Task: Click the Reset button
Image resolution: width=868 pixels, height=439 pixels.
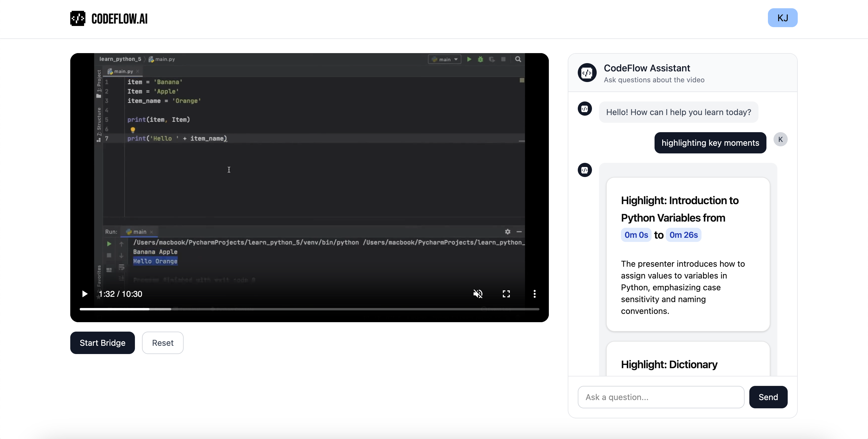Action: click(162, 343)
